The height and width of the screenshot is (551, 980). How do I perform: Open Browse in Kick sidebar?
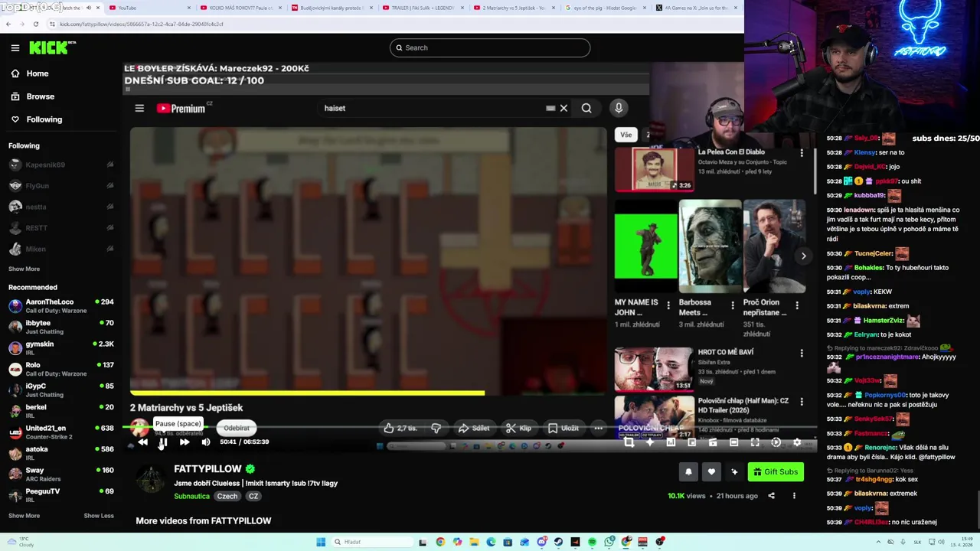point(33,96)
